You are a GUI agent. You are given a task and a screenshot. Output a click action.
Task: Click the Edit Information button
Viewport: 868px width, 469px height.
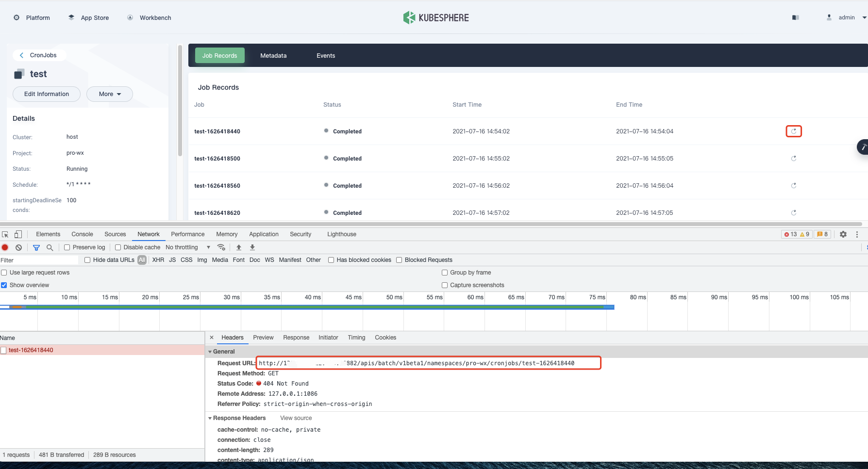click(x=46, y=94)
